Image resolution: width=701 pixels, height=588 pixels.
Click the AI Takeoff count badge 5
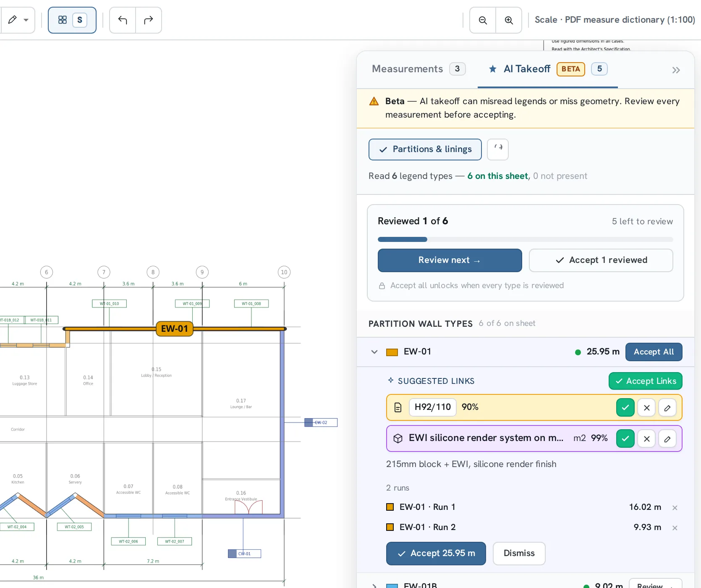(599, 69)
